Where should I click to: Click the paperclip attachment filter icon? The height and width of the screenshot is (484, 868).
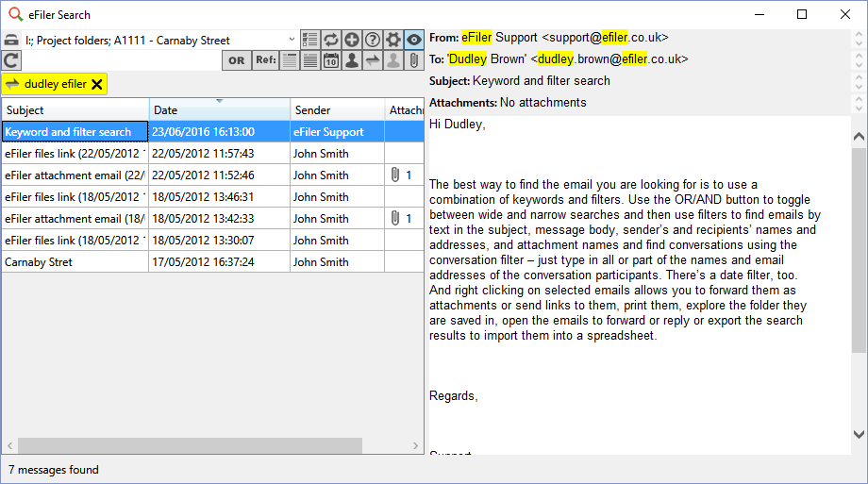click(x=414, y=60)
